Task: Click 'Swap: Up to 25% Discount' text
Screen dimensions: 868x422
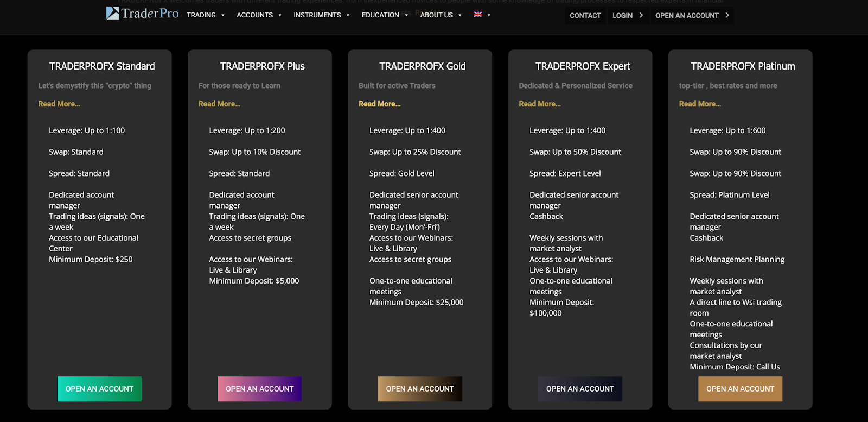Action: (415, 152)
